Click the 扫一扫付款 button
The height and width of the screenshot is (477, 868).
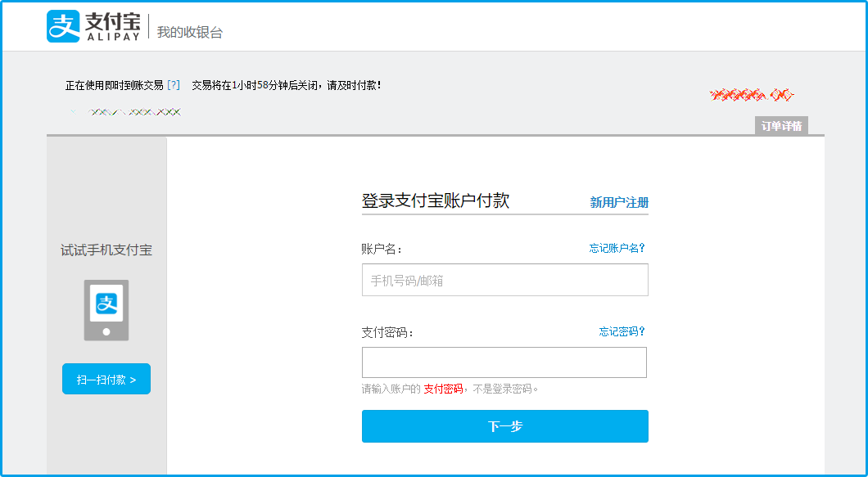click(x=106, y=380)
